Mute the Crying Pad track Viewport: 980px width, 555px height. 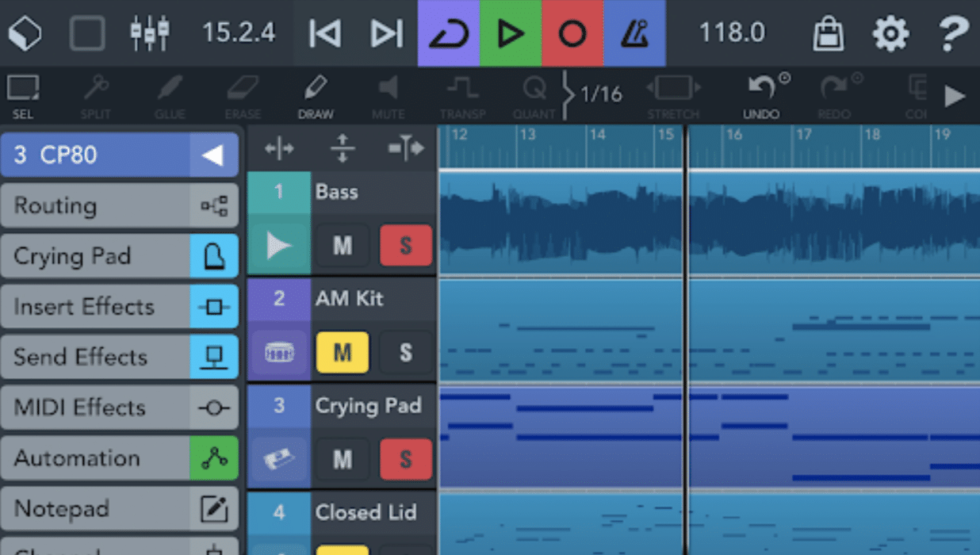pos(343,458)
